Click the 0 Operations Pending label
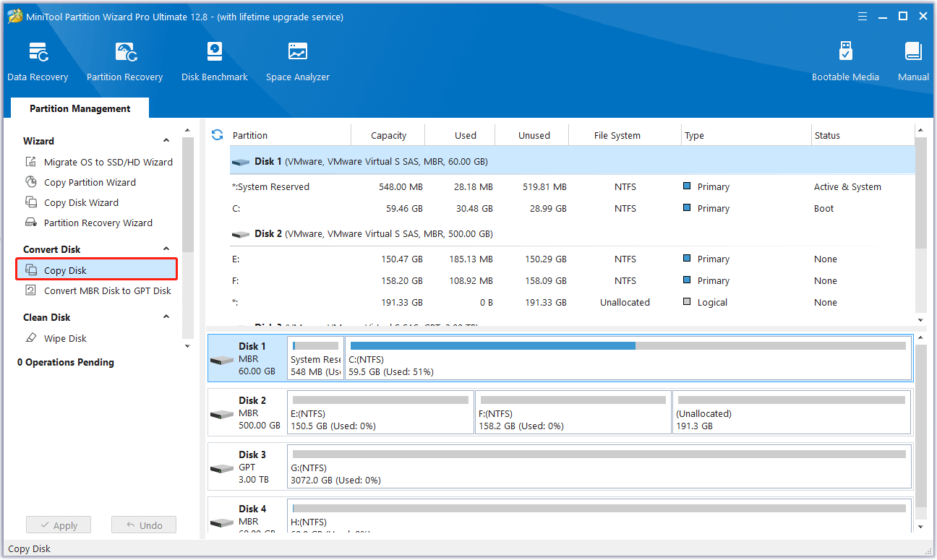 (66, 362)
